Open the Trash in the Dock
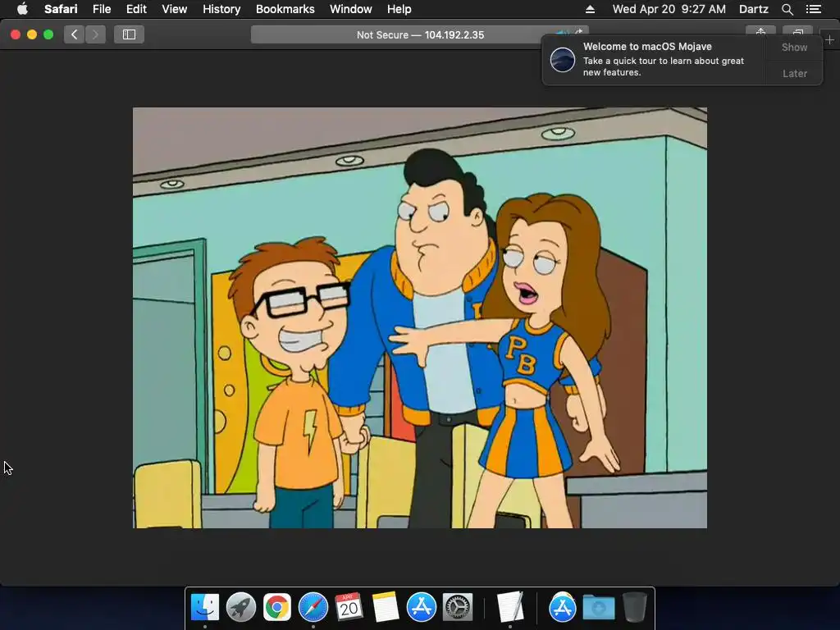 tap(635, 607)
